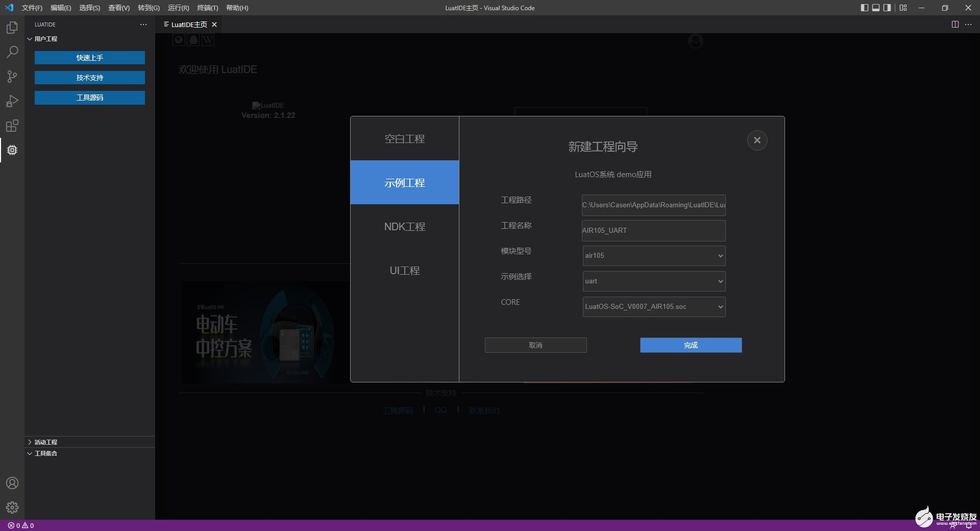Viewport: 980px width, 531px height.
Task: Open the Accounts icon in activity bar
Action: [x=12, y=483]
